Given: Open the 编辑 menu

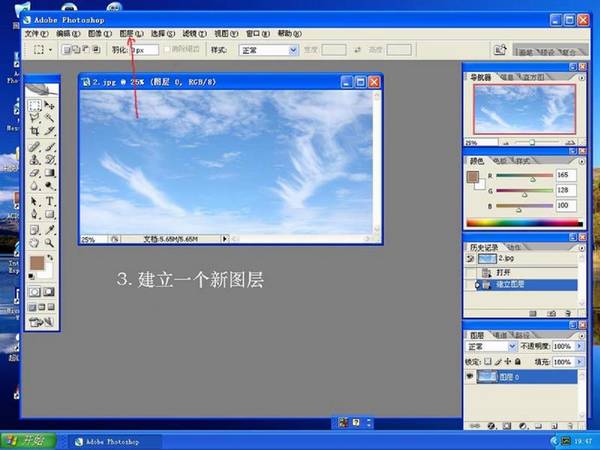Looking at the screenshot, I should pos(68,34).
